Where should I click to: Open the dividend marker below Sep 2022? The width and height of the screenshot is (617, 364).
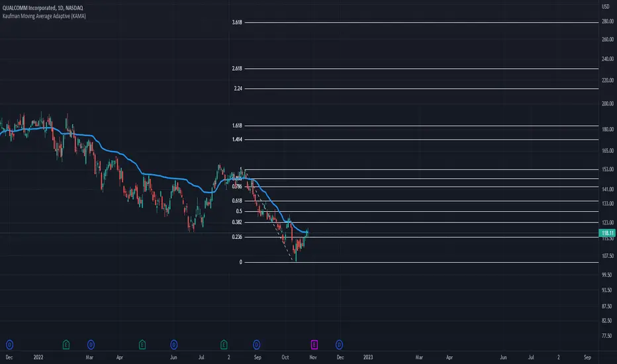coord(257,345)
